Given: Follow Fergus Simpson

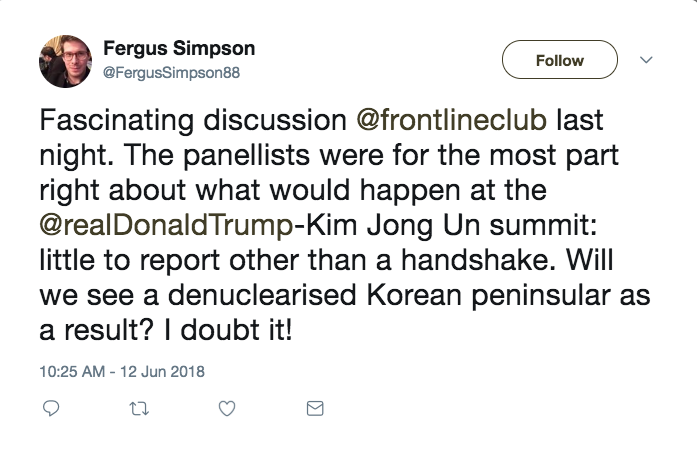Looking at the screenshot, I should tap(559, 60).
